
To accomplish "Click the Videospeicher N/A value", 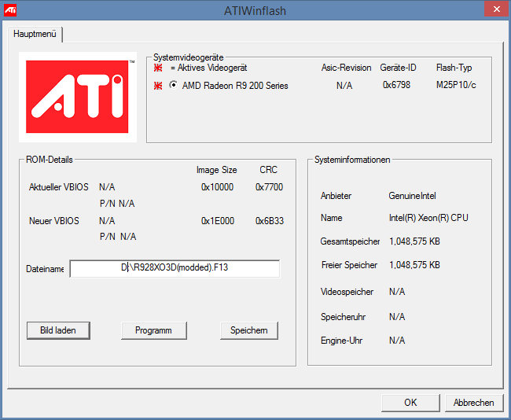I will pyautogui.click(x=397, y=292).
